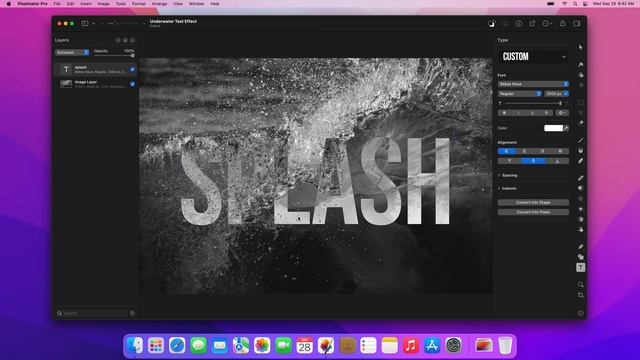
Task: Select the Zoom magnifier tool
Action: click(x=580, y=284)
